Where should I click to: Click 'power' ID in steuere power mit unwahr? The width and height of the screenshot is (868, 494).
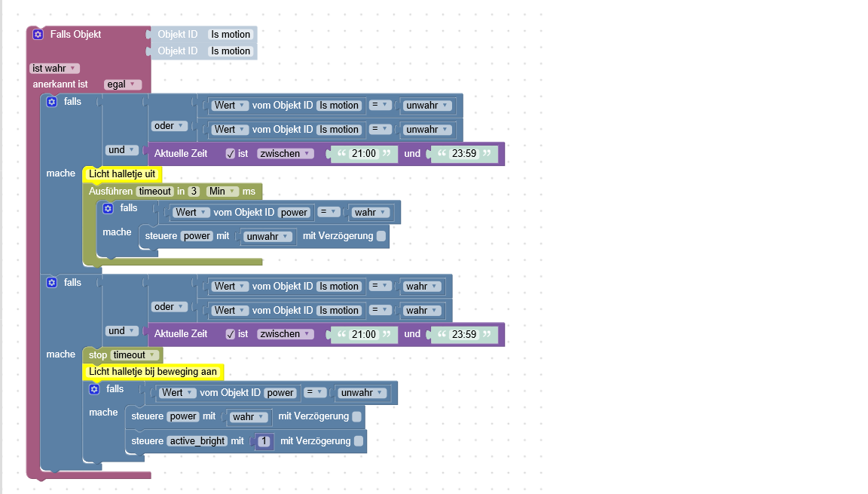coord(197,237)
